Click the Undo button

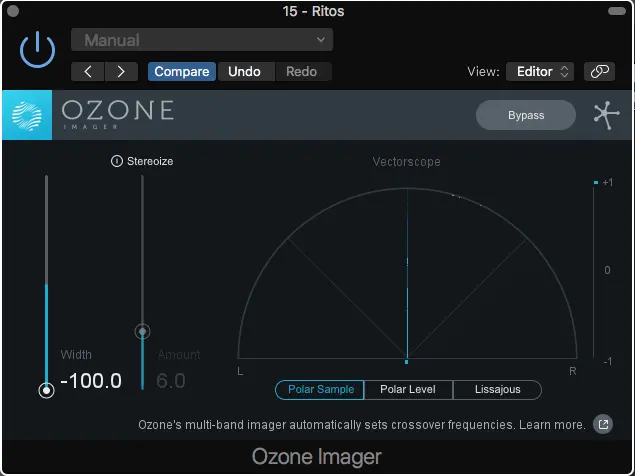[244, 72]
